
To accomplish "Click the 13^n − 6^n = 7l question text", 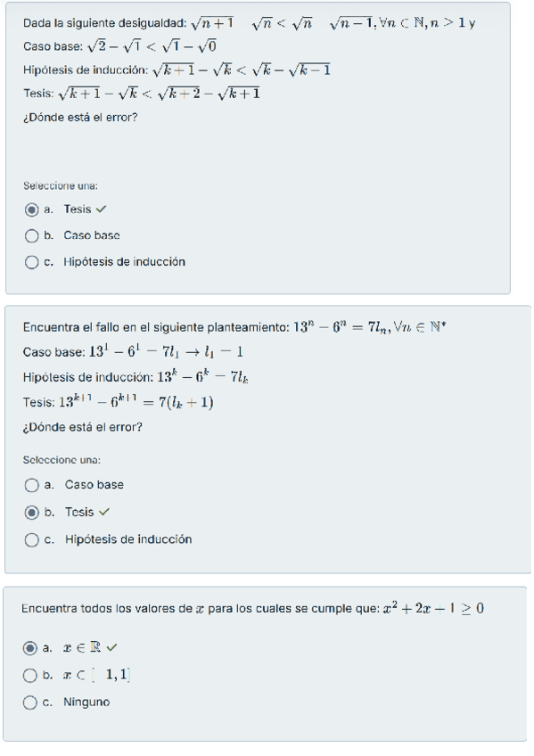I will point(232,325).
